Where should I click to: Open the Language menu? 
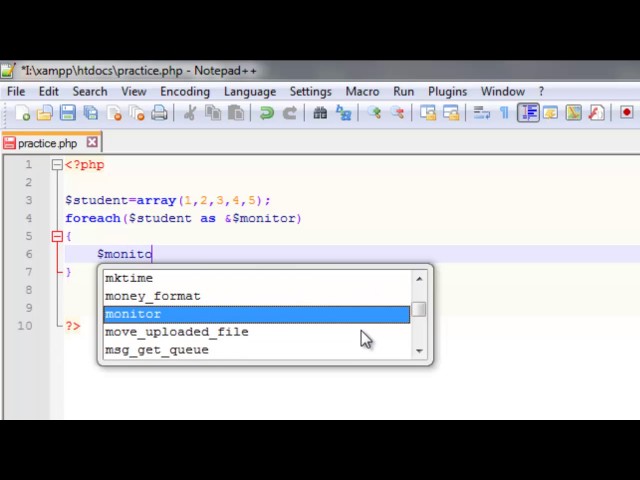[250, 91]
